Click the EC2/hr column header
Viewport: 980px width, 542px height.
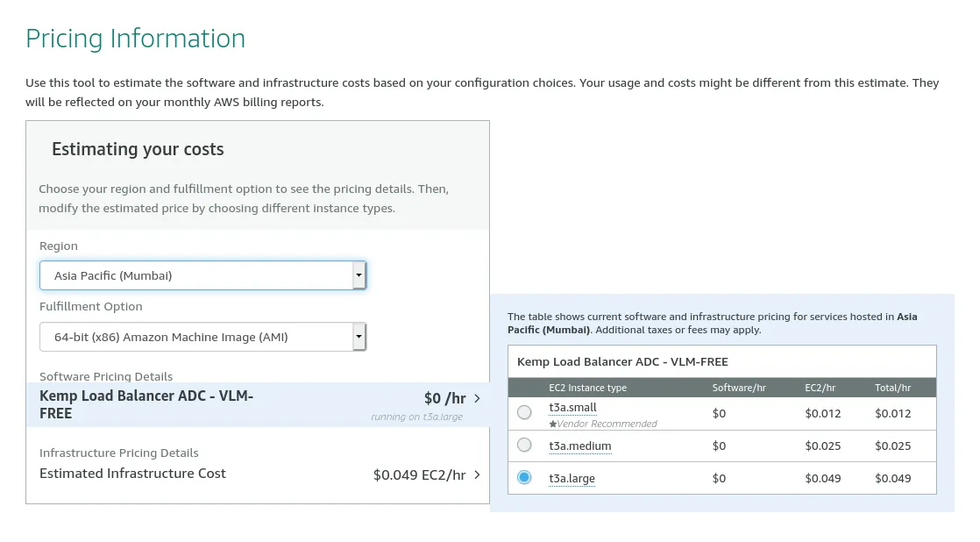pyautogui.click(x=820, y=388)
